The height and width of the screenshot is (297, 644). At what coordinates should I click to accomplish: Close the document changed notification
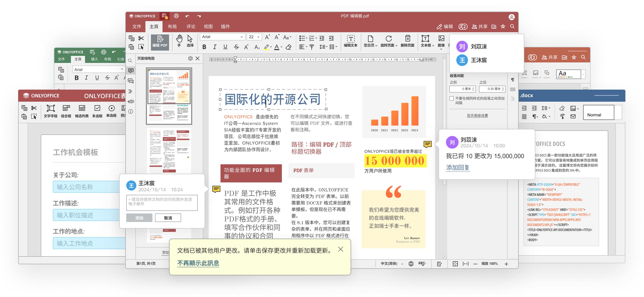pos(341,249)
